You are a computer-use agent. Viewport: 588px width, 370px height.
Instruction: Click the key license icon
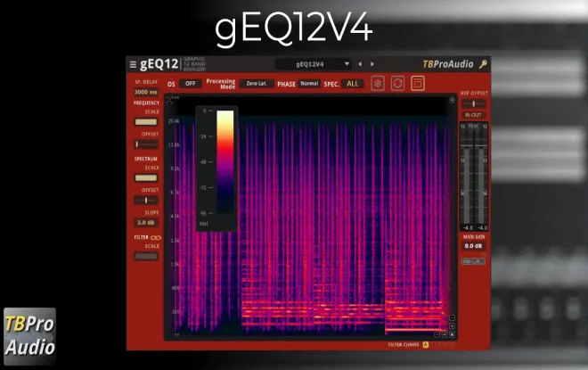483,64
